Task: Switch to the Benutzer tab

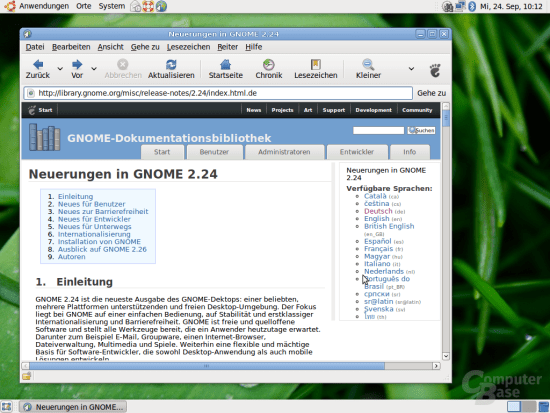Action: [214, 152]
